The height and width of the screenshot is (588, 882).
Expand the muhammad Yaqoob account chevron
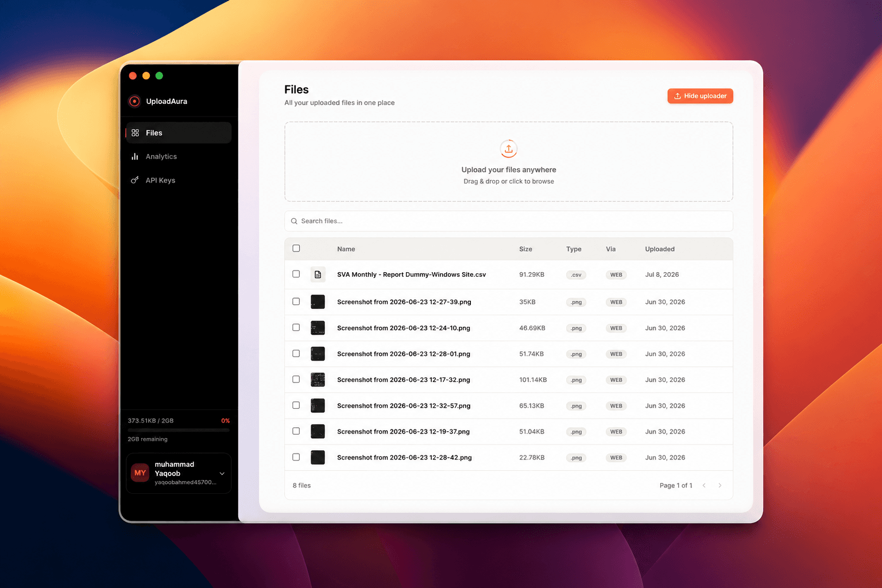(222, 473)
